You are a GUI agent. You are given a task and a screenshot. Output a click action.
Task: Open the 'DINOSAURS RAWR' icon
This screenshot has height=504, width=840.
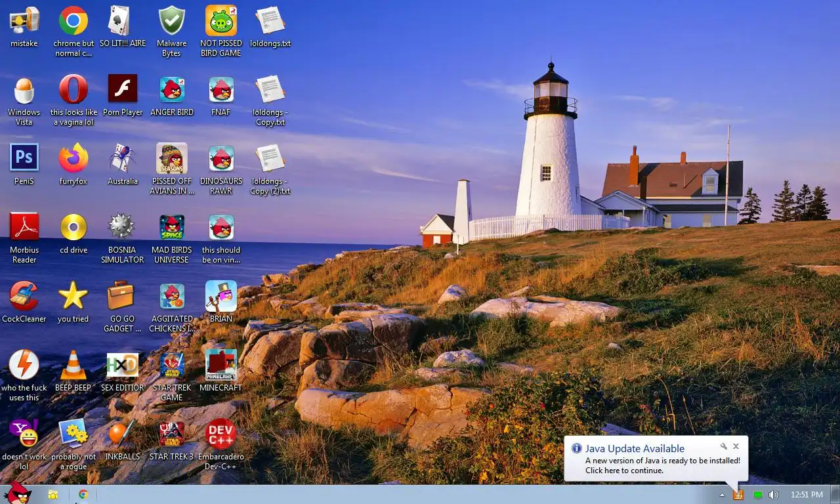[x=221, y=159]
